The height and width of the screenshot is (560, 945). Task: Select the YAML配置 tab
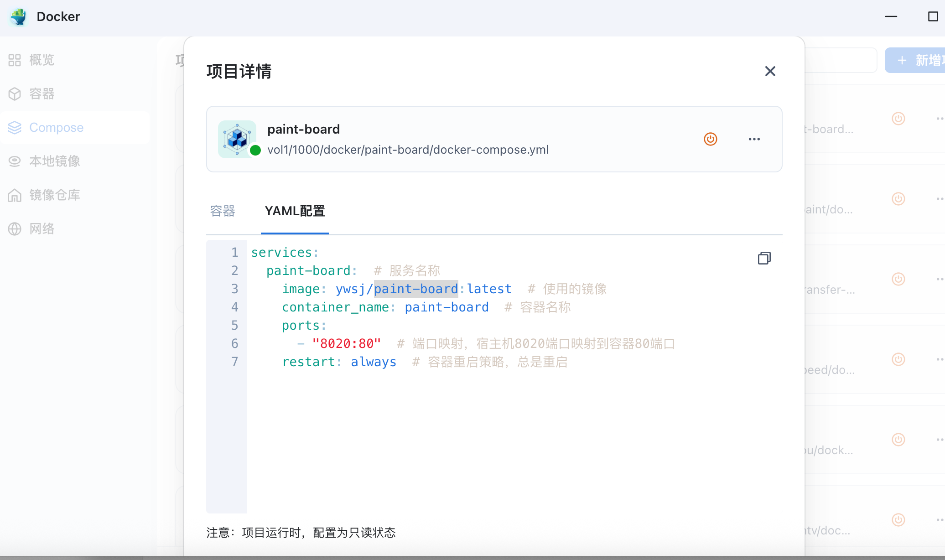pyautogui.click(x=295, y=211)
